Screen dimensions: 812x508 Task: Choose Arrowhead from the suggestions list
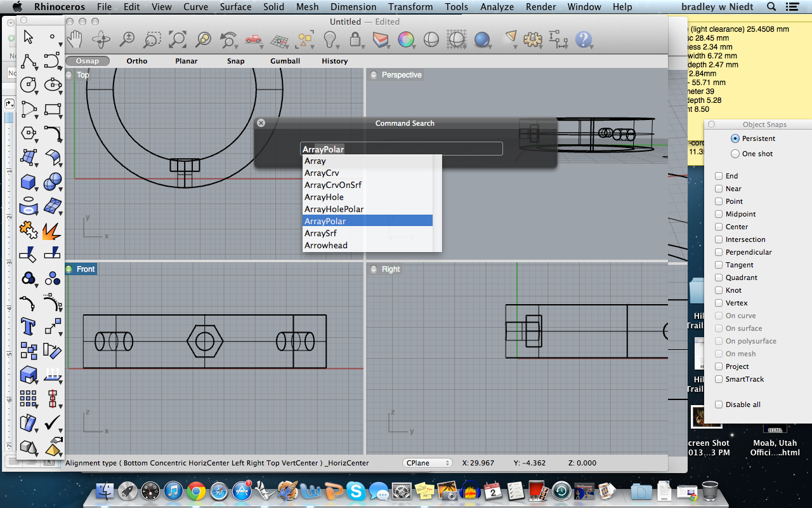(368, 245)
